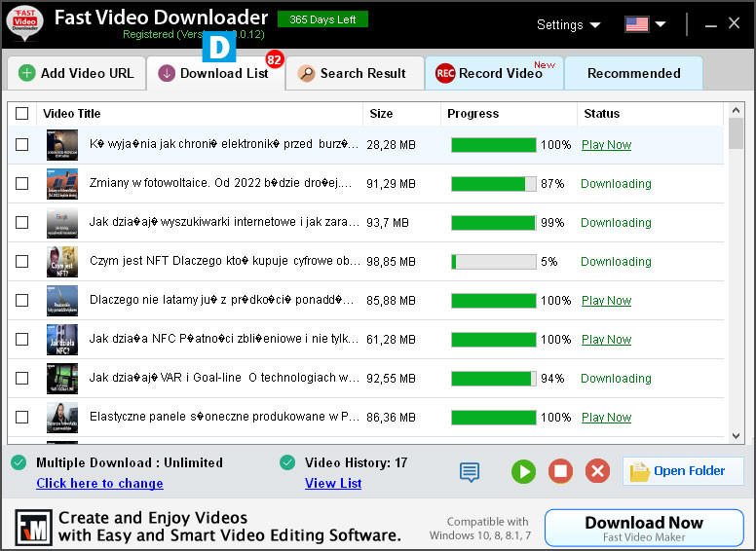
Task: Open thumbnail of Dlaczego nie latamy video
Action: tap(62, 301)
